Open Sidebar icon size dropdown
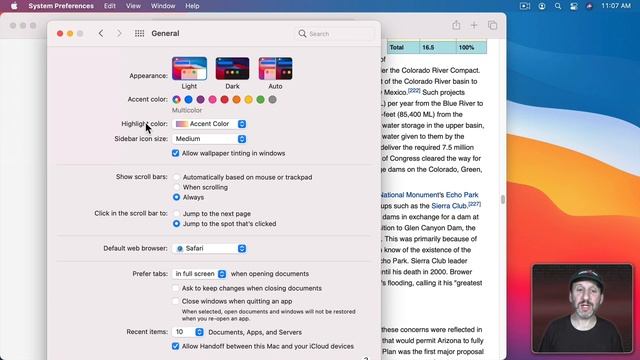This screenshot has height=360, width=640. tap(209, 139)
